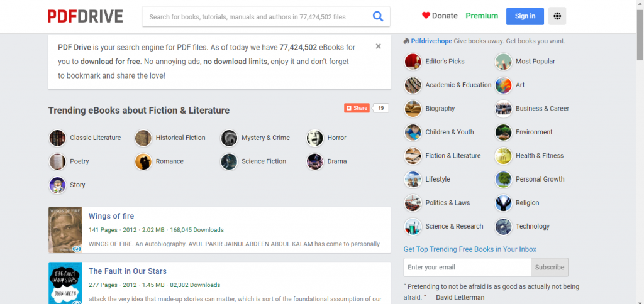Dismiss the PDF Drive info banner
This screenshot has width=644, height=304.
378,46
